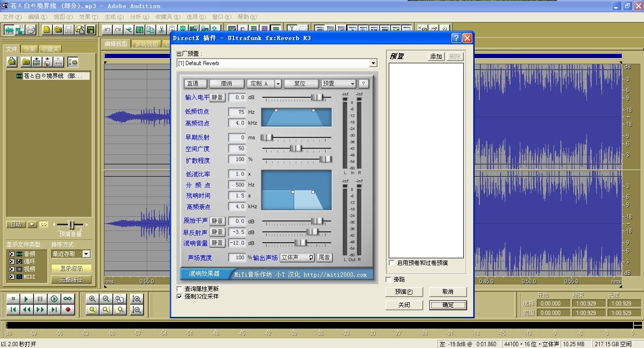
Task: Click the 确定 OK button
Action: pyautogui.click(x=448, y=305)
